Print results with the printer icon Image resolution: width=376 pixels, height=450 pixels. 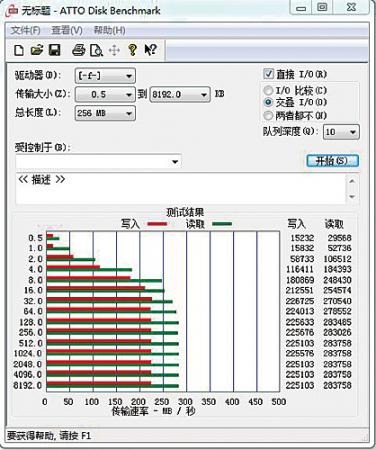(x=79, y=50)
